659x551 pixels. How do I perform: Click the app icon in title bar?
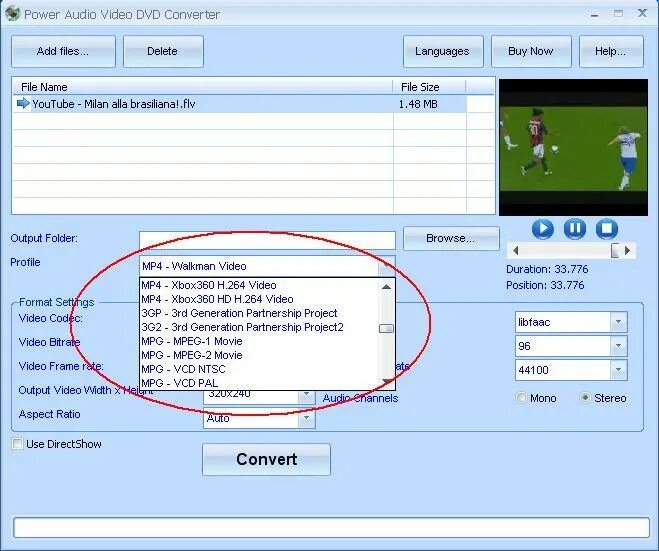[x=13, y=14]
